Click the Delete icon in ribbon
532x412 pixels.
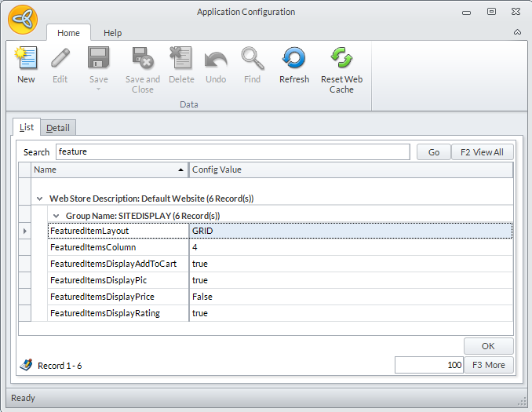[x=181, y=60]
